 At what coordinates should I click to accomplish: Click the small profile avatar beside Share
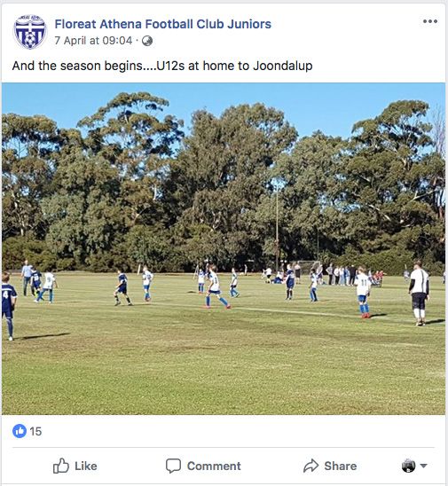point(408,466)
